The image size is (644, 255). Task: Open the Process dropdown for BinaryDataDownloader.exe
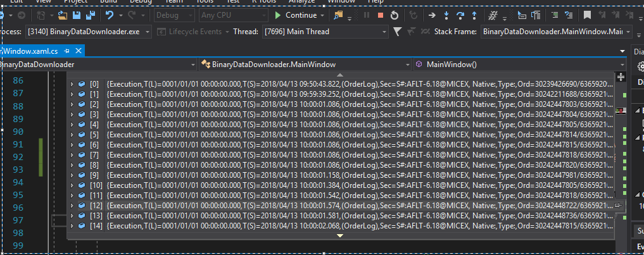[x=148, y=31]
